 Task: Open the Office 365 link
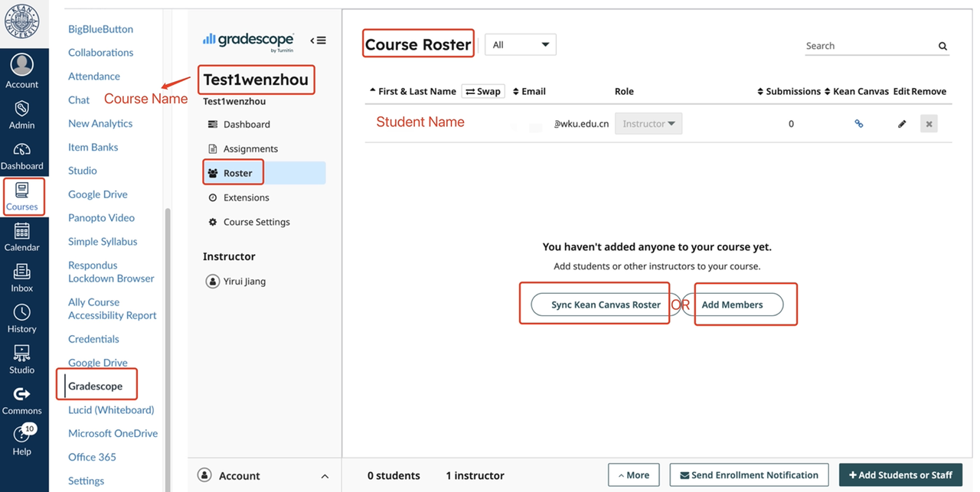click(x=92, y=457)
